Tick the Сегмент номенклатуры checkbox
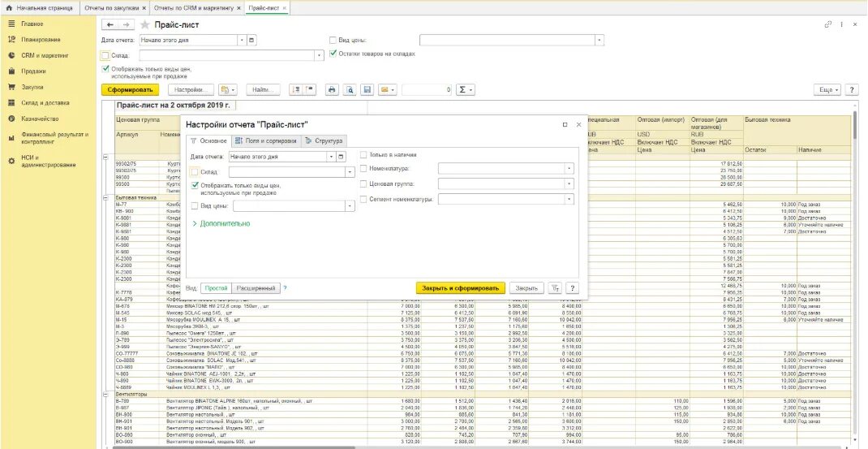This screenshot has height=449, width=868. click(x=363, y=199)
